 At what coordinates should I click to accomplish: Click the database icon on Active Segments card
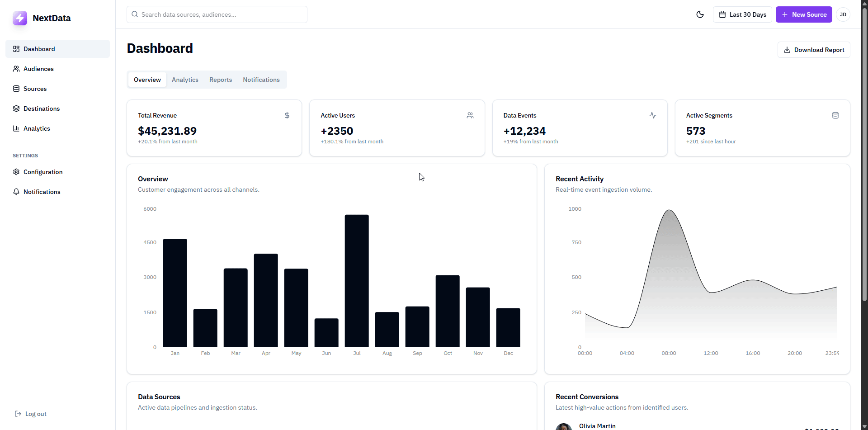pyautogui.click(x=835, y=115)
